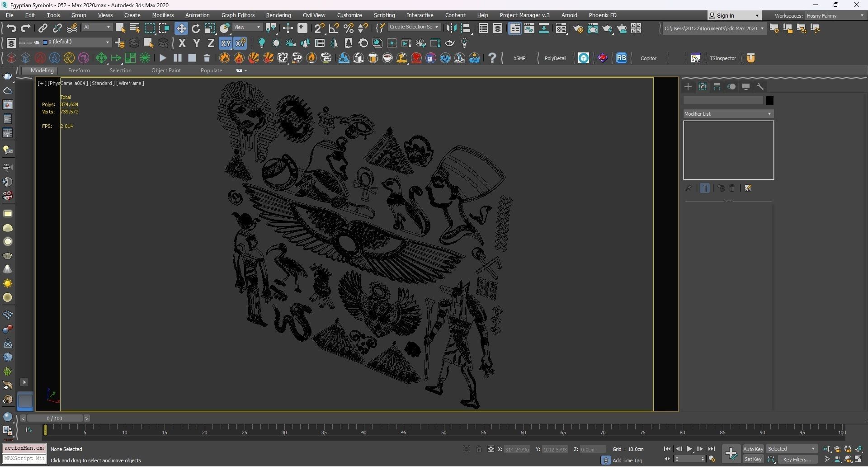The height and width of the screenshot is (470, 868).
Task: Click the object color swatch
Action: click(769, 101)
